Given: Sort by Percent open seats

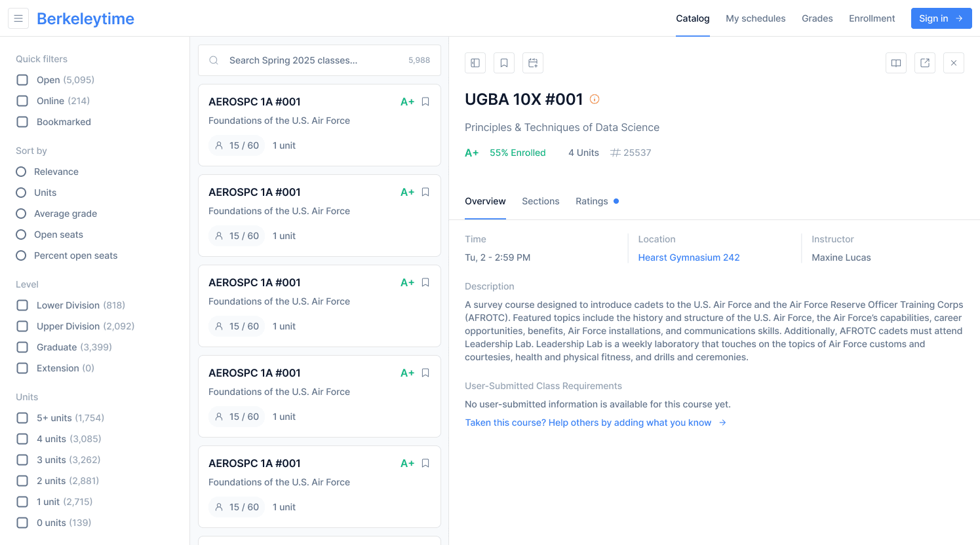Looking at the screenshot, I should [21, 255].
